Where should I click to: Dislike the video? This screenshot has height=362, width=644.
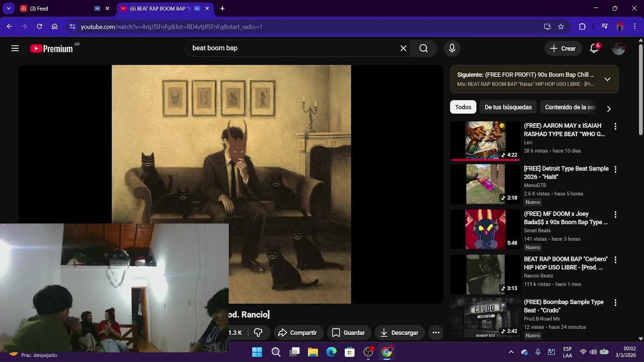[x=258, y=332]
